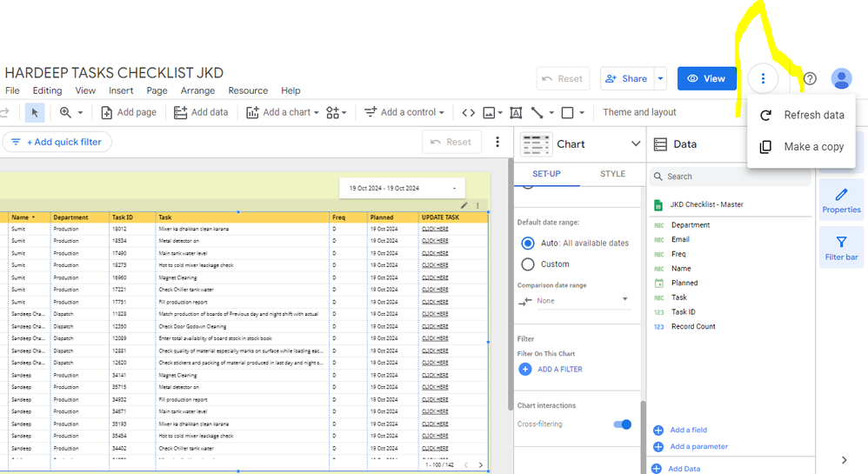This screenshot has width=868, height=474.
Task: Open the three-dot more options menu
Action: pyautogui.click(x=763, y=78)
